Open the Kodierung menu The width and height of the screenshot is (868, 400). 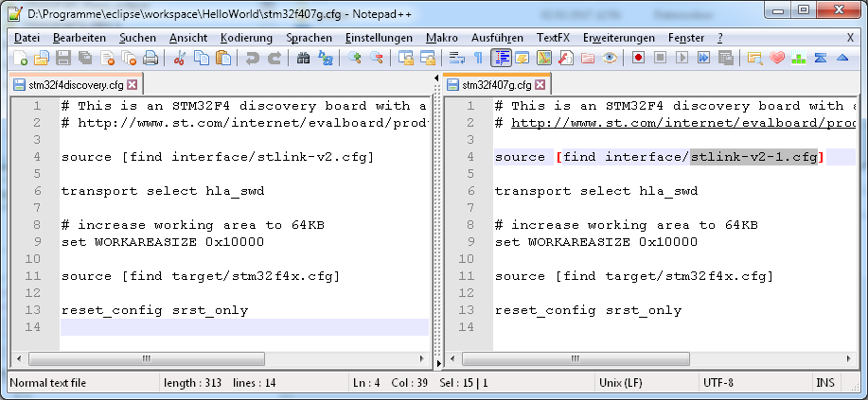pos(246,37)
